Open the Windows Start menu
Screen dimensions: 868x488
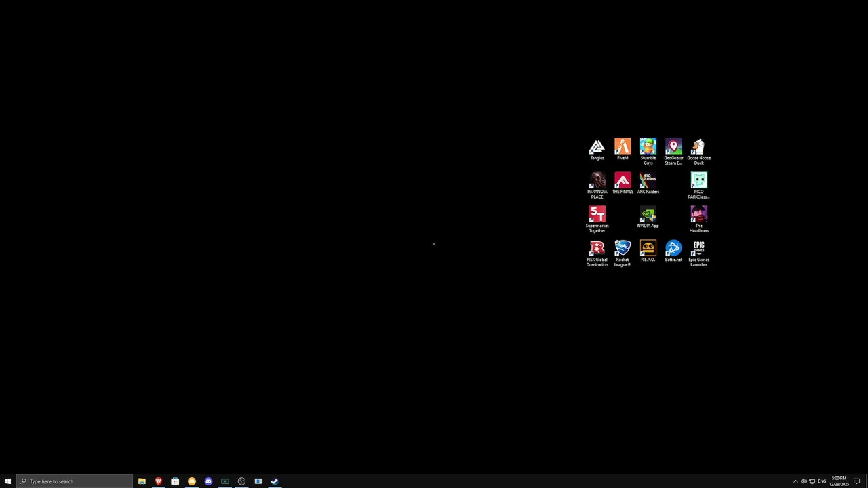coord(8,481)
